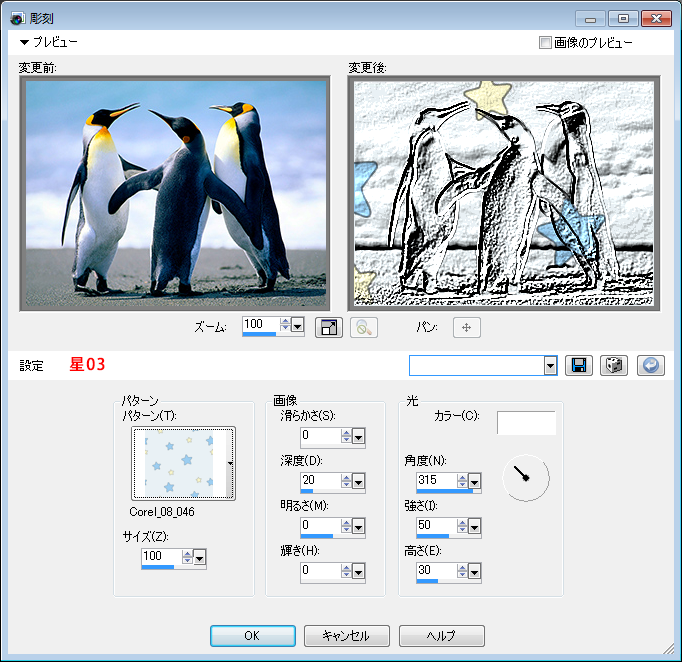
Task: Click the pan navigate icon
Action: coord(467,327)
